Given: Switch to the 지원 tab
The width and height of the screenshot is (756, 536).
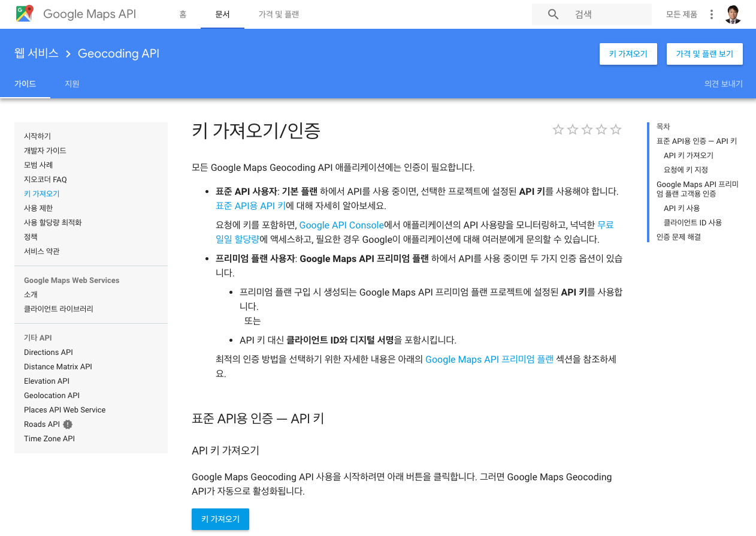Looking at the screenshot, I should tap(72, 84).
